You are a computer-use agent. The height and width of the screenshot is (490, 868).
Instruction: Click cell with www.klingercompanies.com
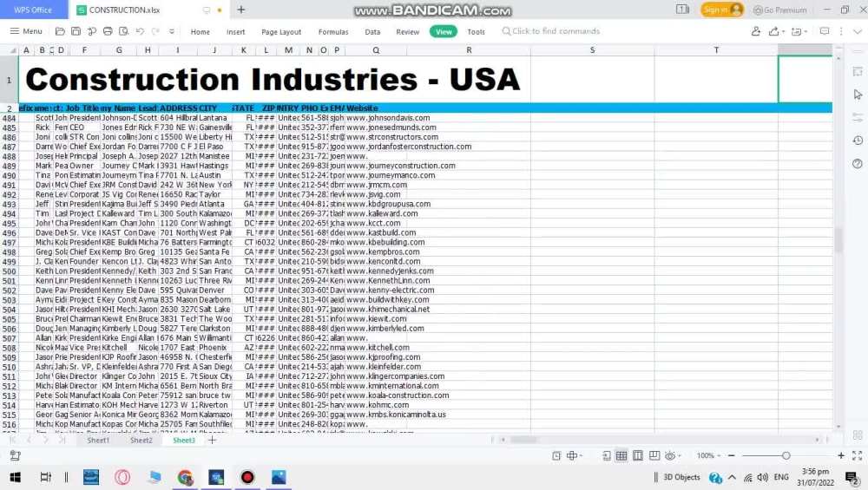point(395,376)
